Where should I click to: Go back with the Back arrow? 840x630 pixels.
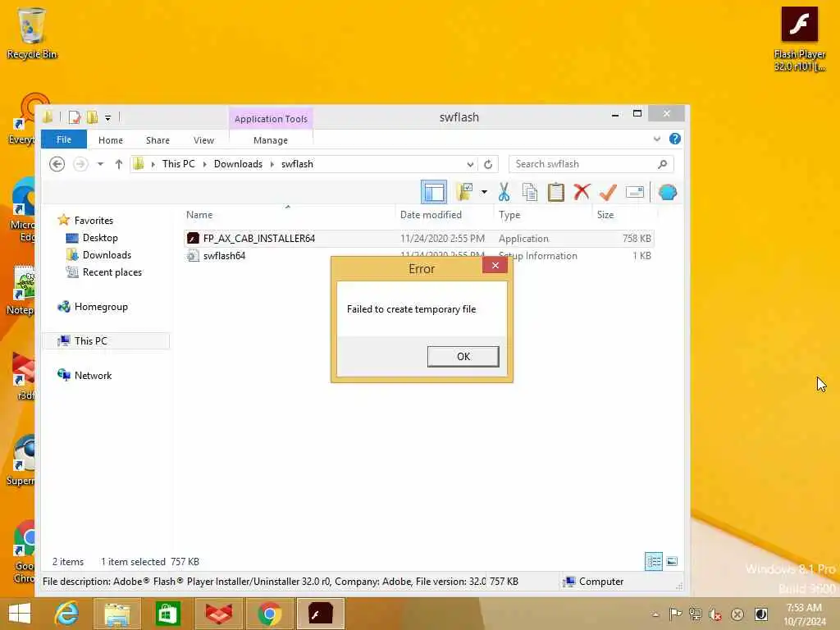click(57, 164)
